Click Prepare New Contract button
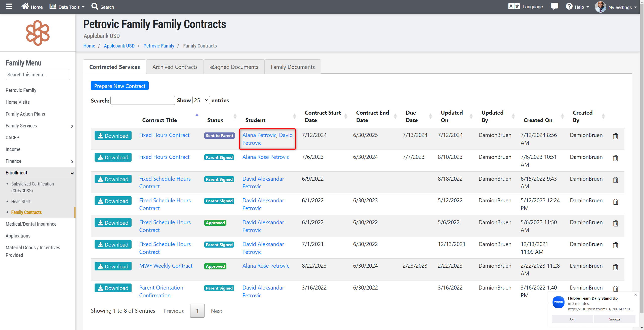The height and width of the screenshot is (330, 644). [x=119, y=86]
